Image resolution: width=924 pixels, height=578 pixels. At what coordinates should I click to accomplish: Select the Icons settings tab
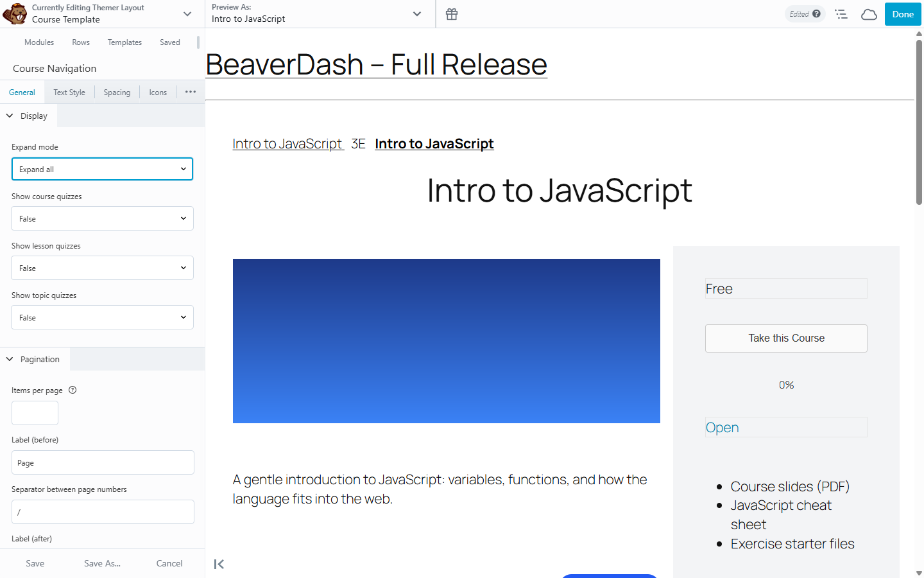(x=158, y=92)
